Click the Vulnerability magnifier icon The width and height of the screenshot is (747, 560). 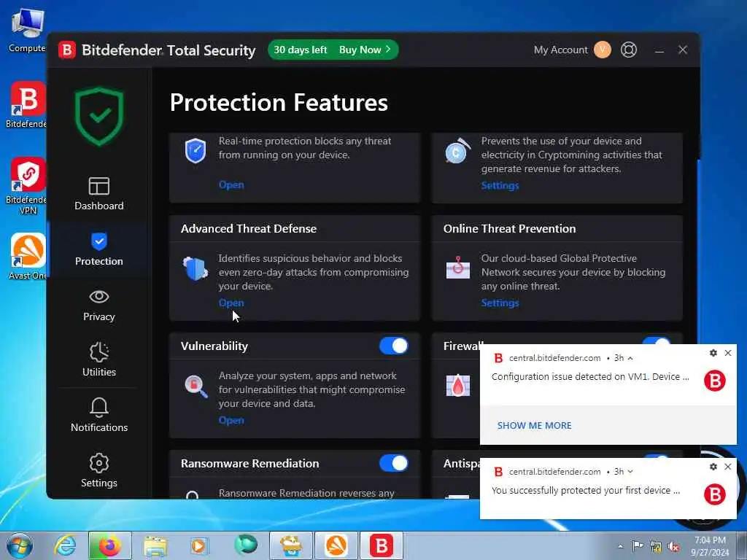(196, 386)
